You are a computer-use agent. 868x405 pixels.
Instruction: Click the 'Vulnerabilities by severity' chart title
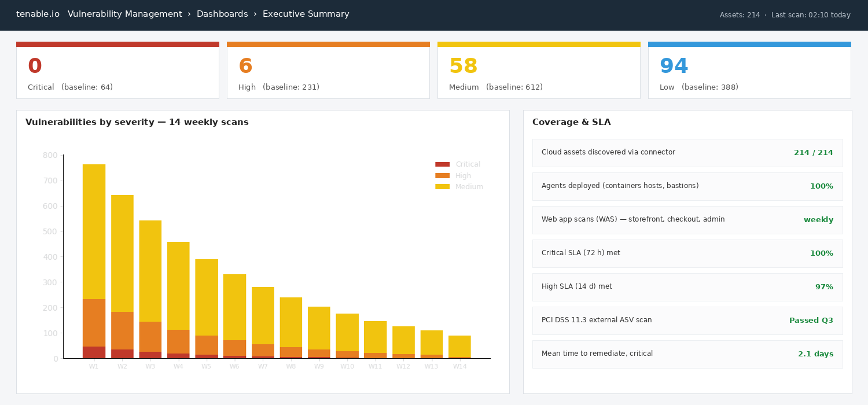click(137, 122)
